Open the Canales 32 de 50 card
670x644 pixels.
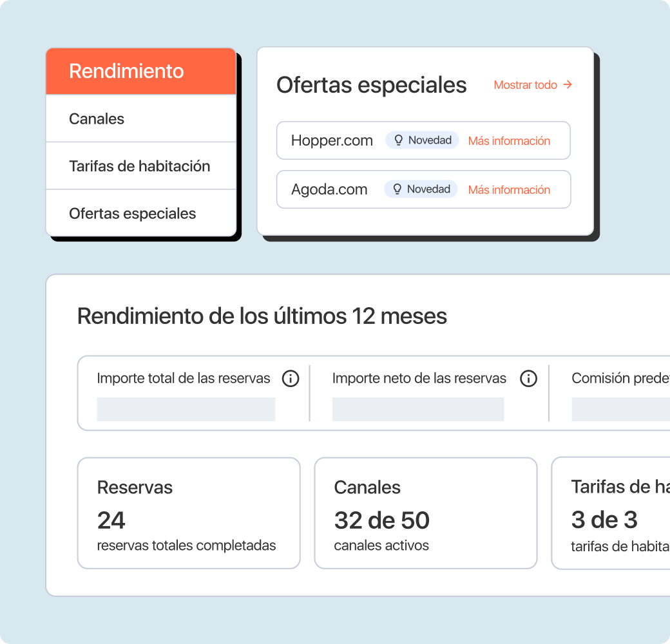coord(425,513)
